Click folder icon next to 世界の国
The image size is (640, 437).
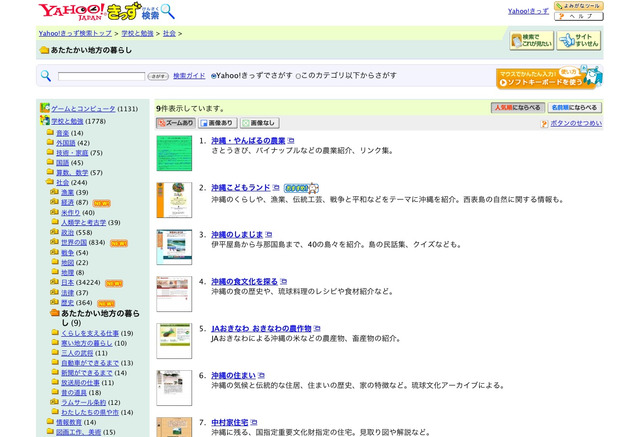coord(55,242)
